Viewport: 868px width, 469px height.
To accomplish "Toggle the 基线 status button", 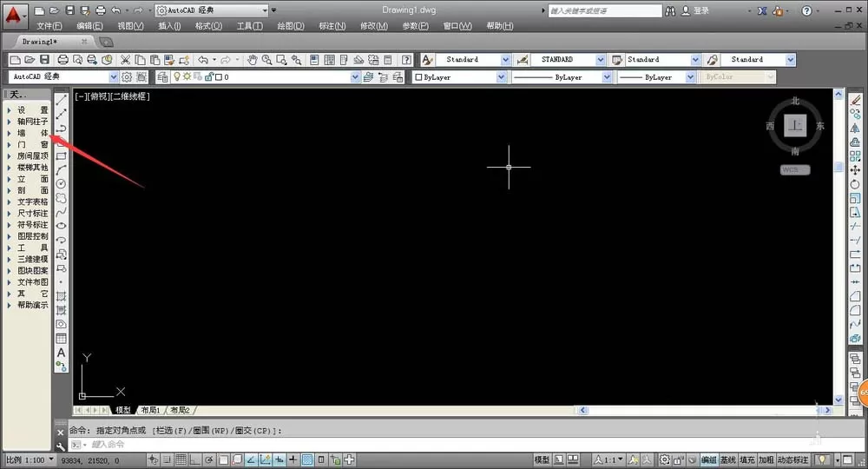I will pos(728,459).
